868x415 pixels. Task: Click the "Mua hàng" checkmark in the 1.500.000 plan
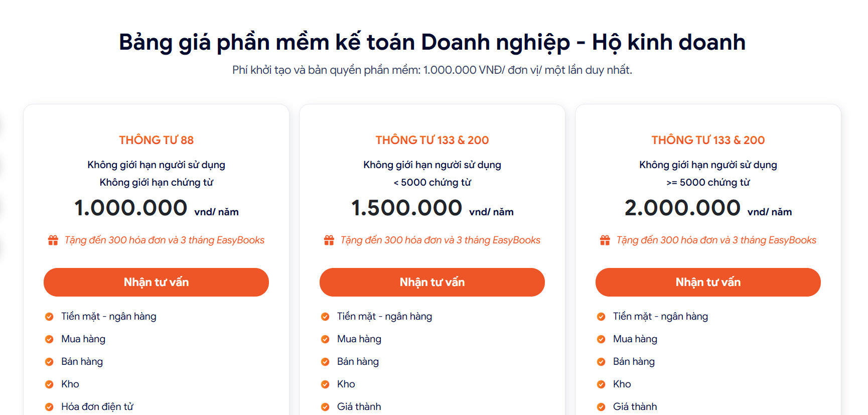point(325,339)
